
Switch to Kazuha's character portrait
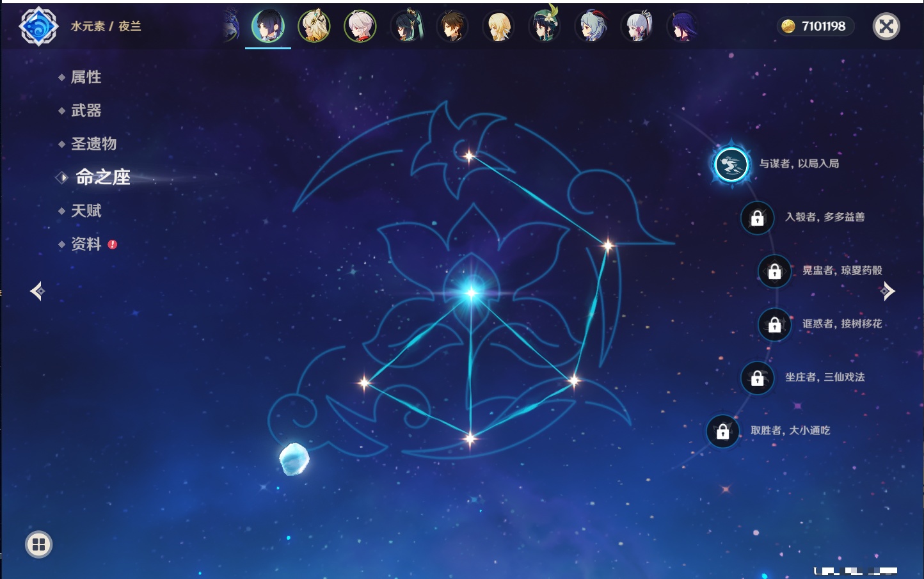[360, 26]
